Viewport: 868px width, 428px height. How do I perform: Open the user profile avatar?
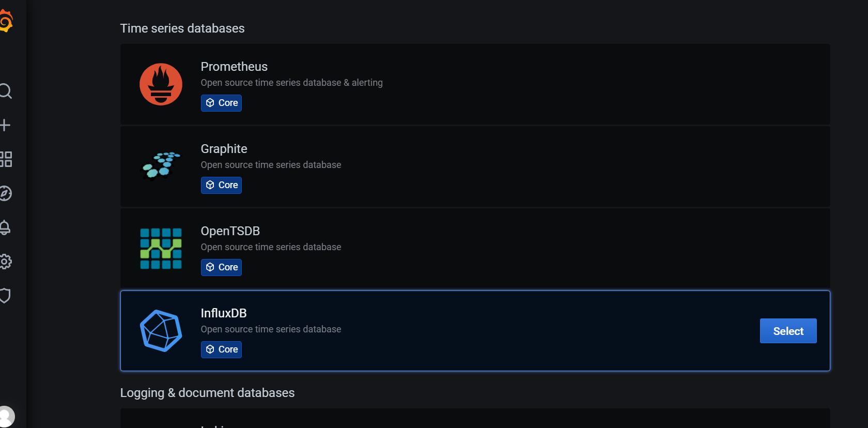coord(7,417)
